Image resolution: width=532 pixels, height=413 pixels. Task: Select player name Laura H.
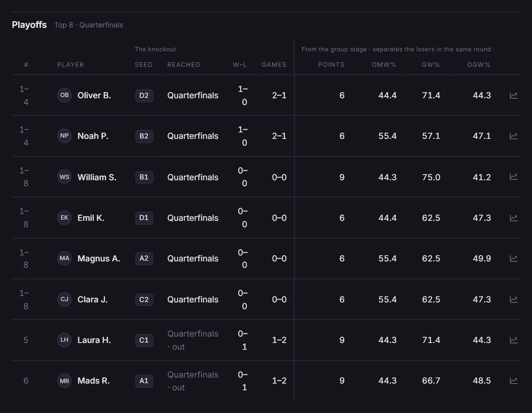click(94, 340)
